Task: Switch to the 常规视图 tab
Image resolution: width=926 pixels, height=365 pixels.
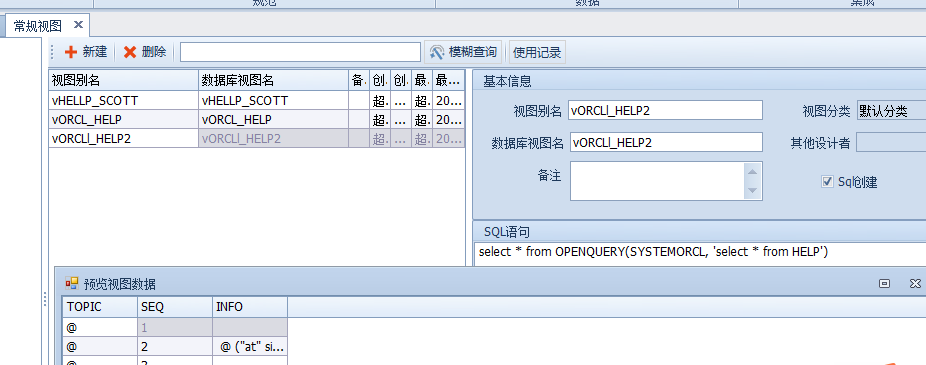Action: (38, 25)
